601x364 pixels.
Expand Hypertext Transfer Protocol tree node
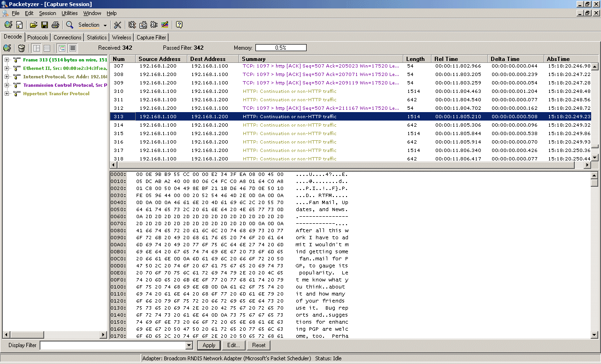[x=7, y=93]
